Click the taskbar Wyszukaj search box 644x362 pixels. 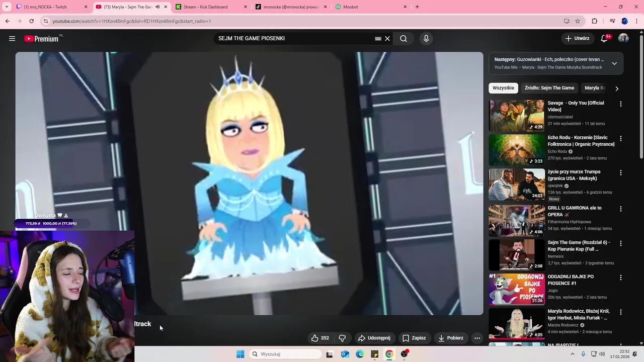pos(285,354)
